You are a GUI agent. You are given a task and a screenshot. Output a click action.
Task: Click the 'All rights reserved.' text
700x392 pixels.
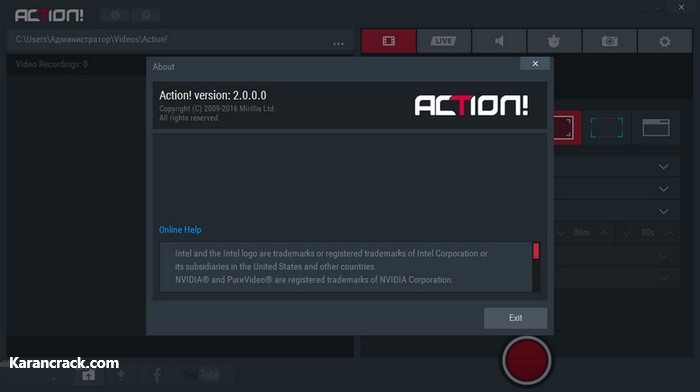(189, 118)
